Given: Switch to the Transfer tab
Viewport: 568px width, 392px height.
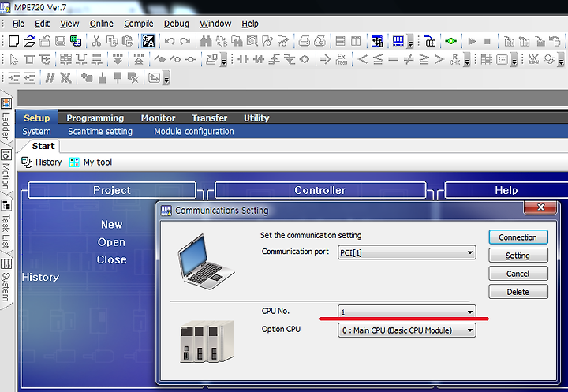Looking at the screenshot, I should [210, 118].
